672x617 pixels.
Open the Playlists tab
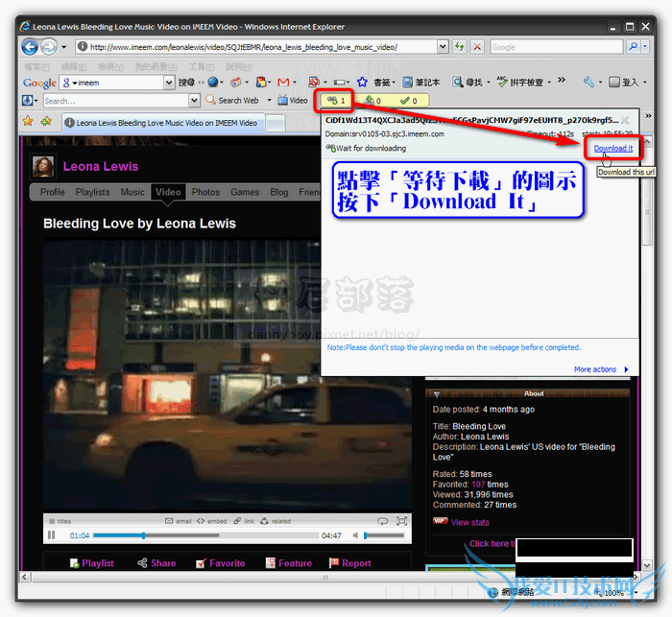[x=92, y=192]
